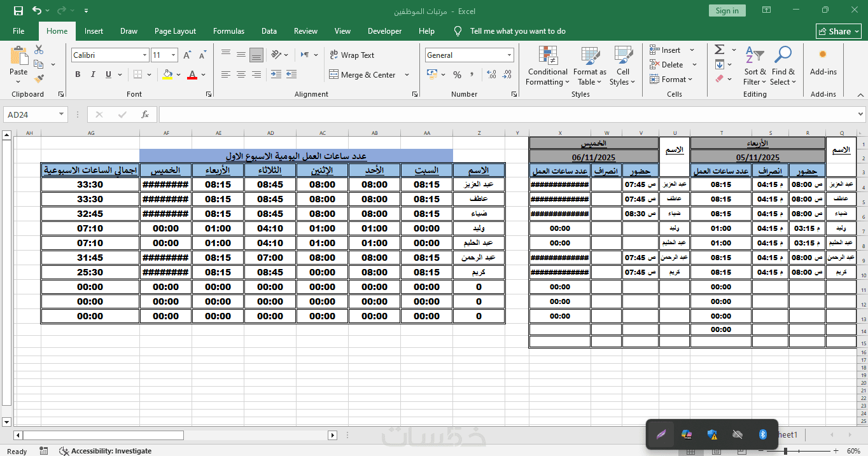
Task: Click the Bluetooth tray icon
Action: coord(762,434)
